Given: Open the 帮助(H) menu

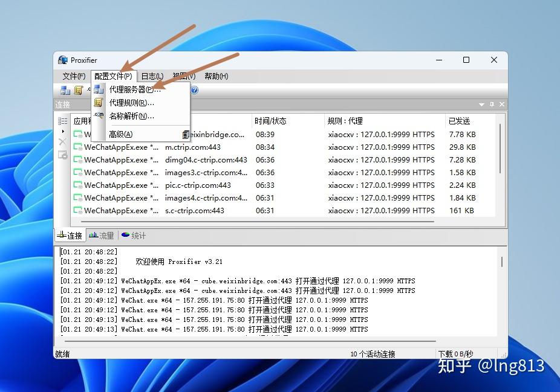Looking at the screenshot, I should coord(217,76).
